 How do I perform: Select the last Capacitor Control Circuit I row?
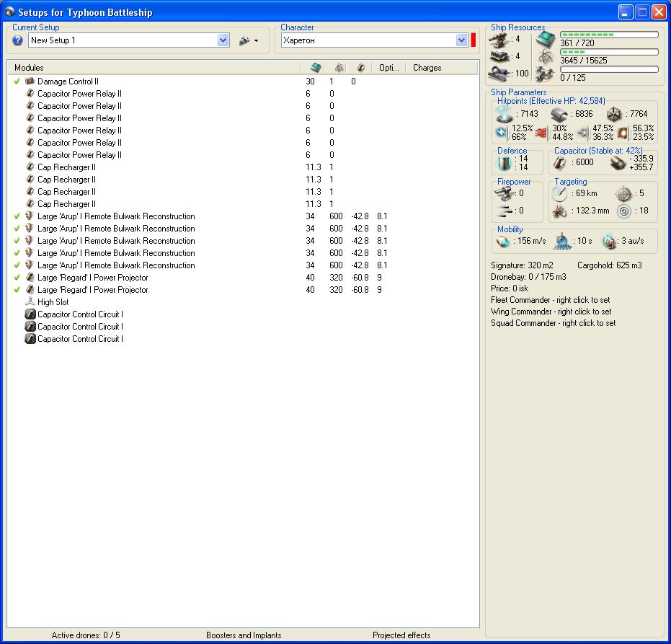[243, 339]
